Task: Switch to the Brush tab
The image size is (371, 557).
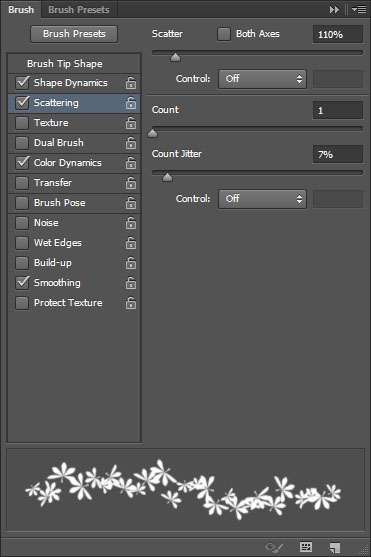Action: (x=21, y=10)
